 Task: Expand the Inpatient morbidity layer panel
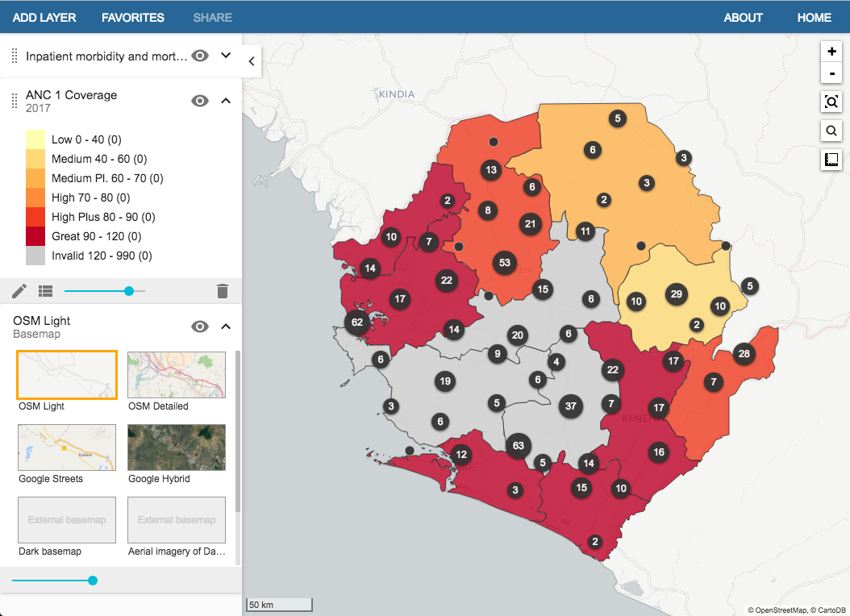pos(227,56)
